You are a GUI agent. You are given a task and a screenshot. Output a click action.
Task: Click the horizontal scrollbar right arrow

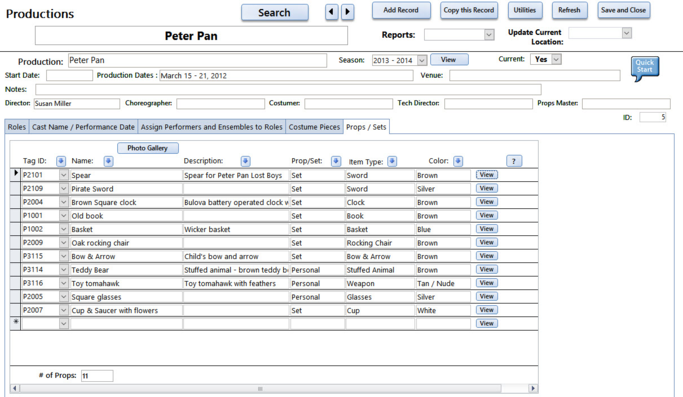coord(532,388)
